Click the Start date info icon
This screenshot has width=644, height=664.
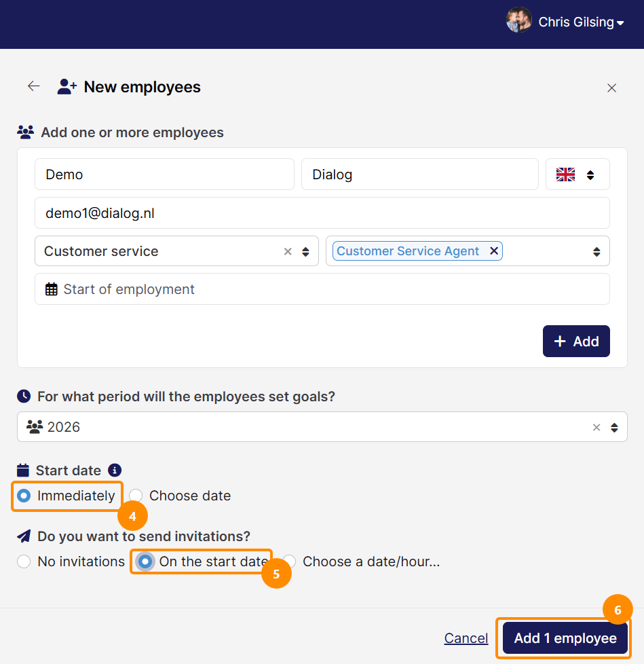pyautogui.click(x=115, y=470)
